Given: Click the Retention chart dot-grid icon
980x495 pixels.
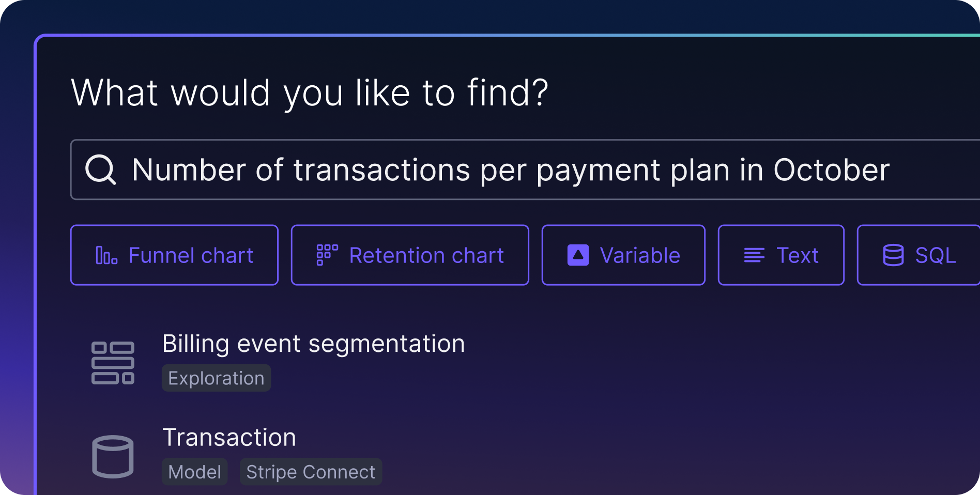Looking at the screenshot, I should pos(326,255).
